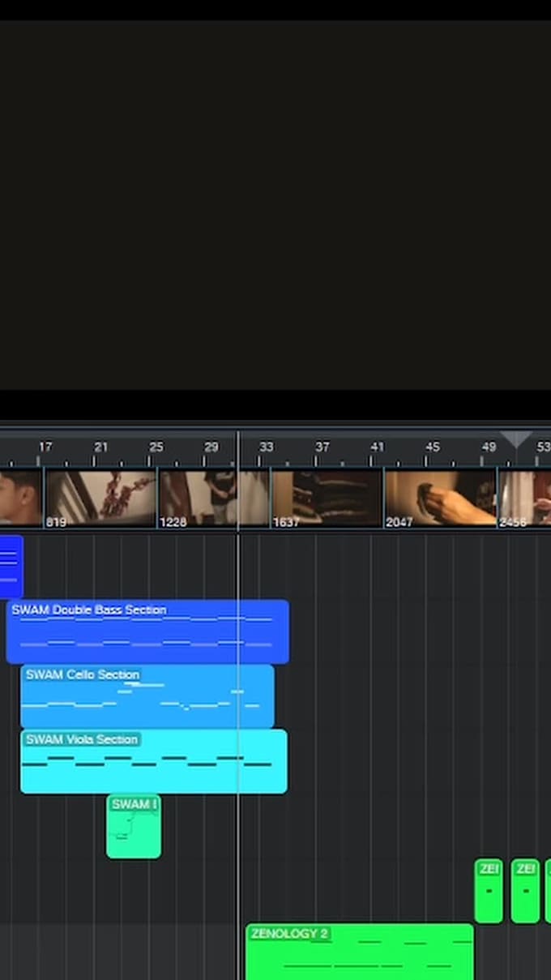Jump to bar 33 on the ruler
Image resolution: width=551 pixels, height=980 pixels.
(267, 447)
